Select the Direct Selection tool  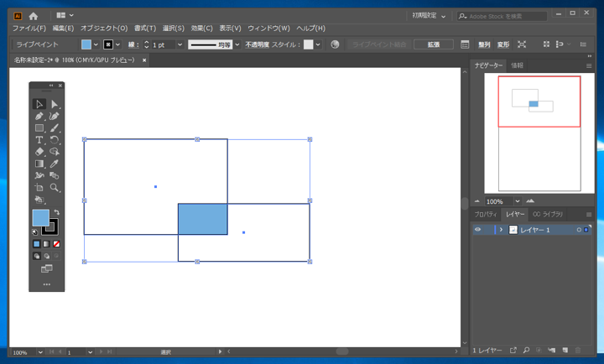coord(55,105)
